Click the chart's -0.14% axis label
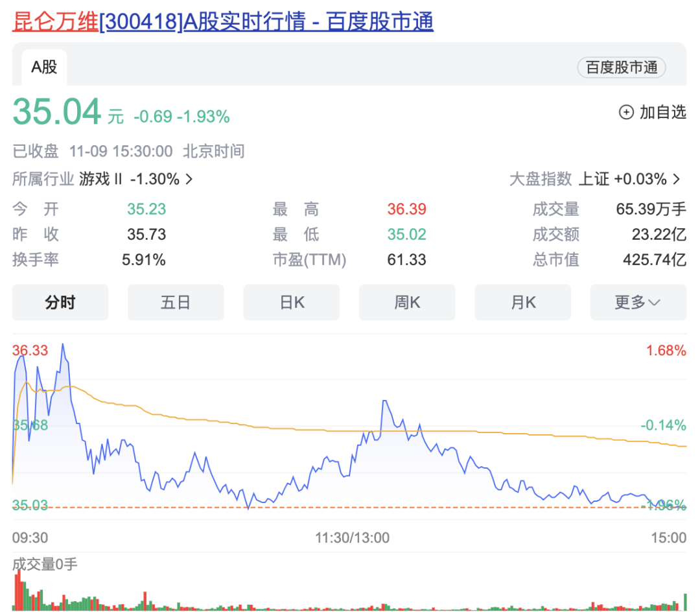 pyautogui.click(x=664, y=425)
